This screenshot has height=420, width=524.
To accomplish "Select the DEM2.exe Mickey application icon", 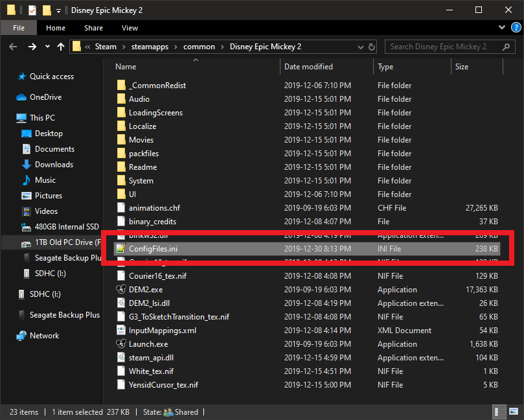I will (121, 289).
